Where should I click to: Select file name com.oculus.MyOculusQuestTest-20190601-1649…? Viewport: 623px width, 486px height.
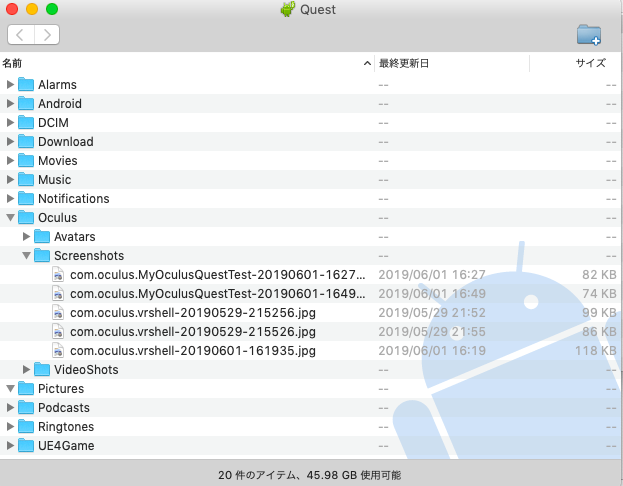tap(217, 294)
